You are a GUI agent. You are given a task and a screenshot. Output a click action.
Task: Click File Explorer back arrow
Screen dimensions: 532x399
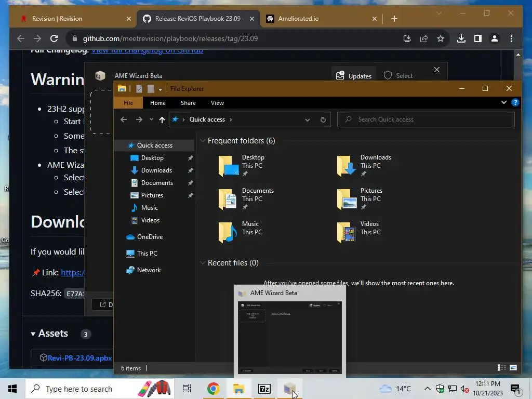click(124, 119)
